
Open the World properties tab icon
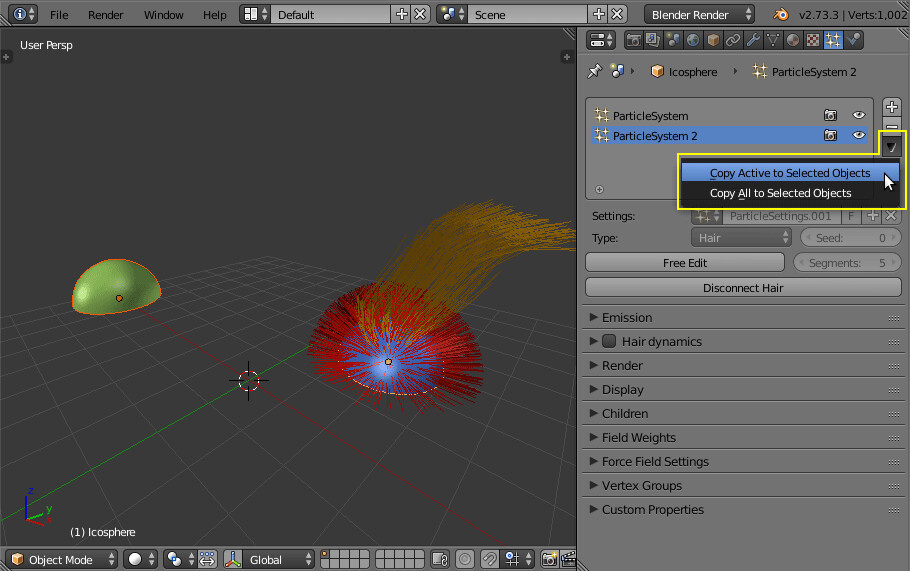[693, 40]
